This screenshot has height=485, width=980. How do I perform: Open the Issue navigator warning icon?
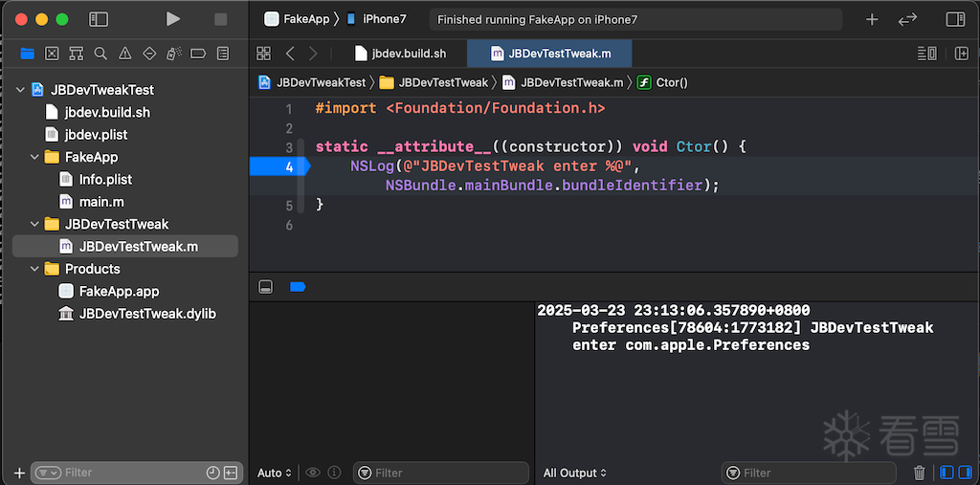(x=124, y=54)
